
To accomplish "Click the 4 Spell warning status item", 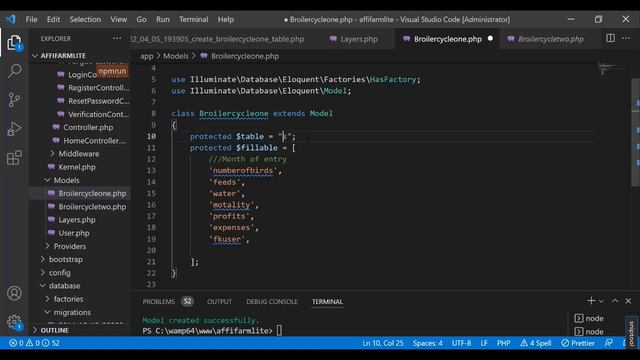I will tap(536, 343).
